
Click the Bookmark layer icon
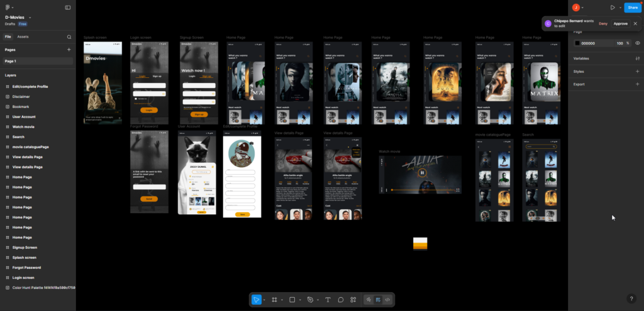click(x=8, y=107)
